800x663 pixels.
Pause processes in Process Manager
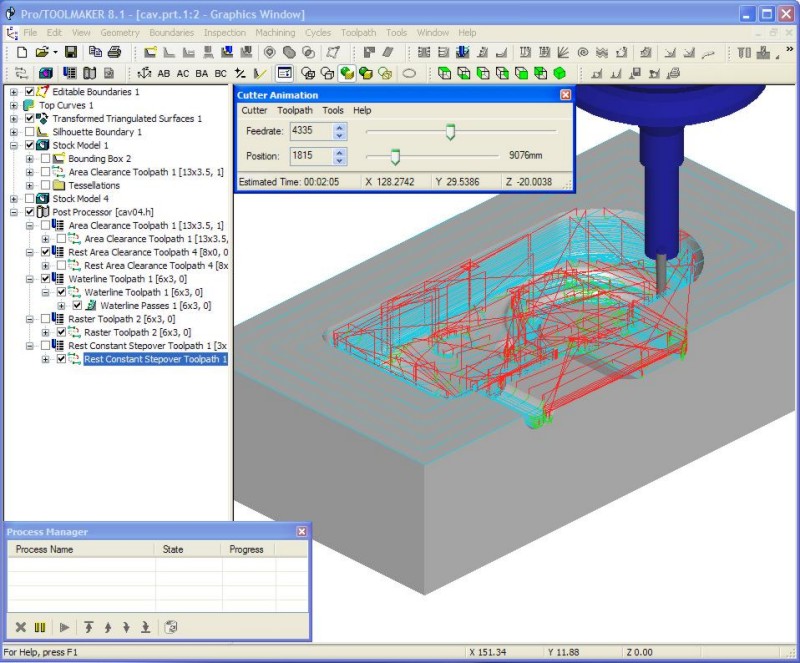coord(40,627)
